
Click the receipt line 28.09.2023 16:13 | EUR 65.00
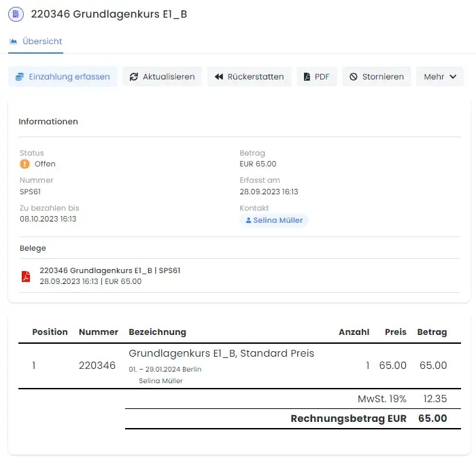pyautogui.click(x=90, y=281)
